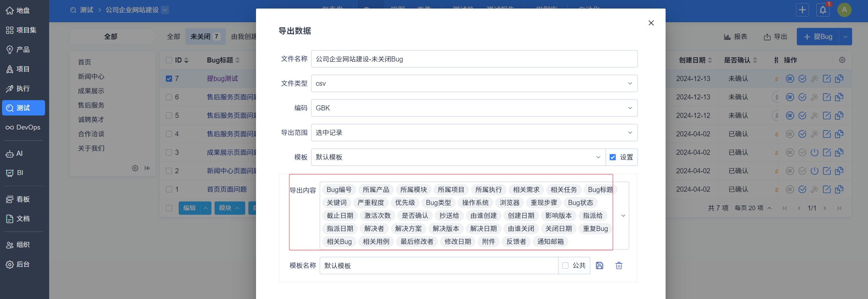The image size is (868, 299).
Task: Open the 编码 dropdown showing GBK
Action: (x=474, y=108)
